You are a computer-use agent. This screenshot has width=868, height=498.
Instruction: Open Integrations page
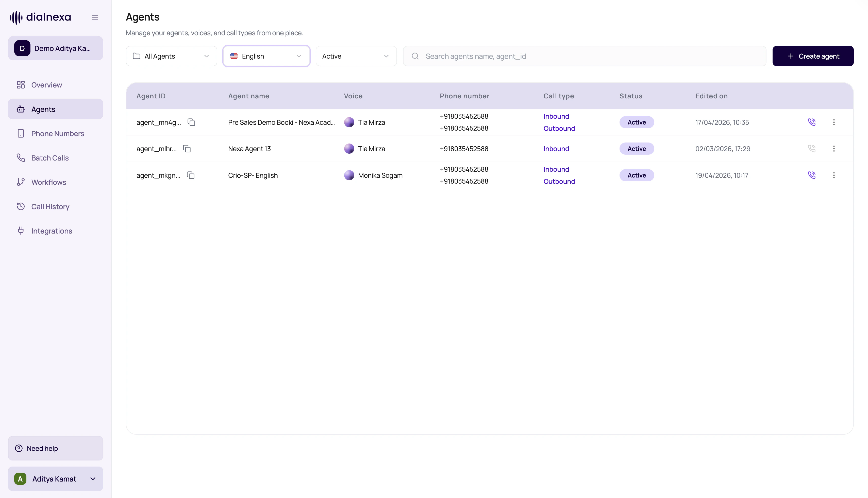coord(55,231)
